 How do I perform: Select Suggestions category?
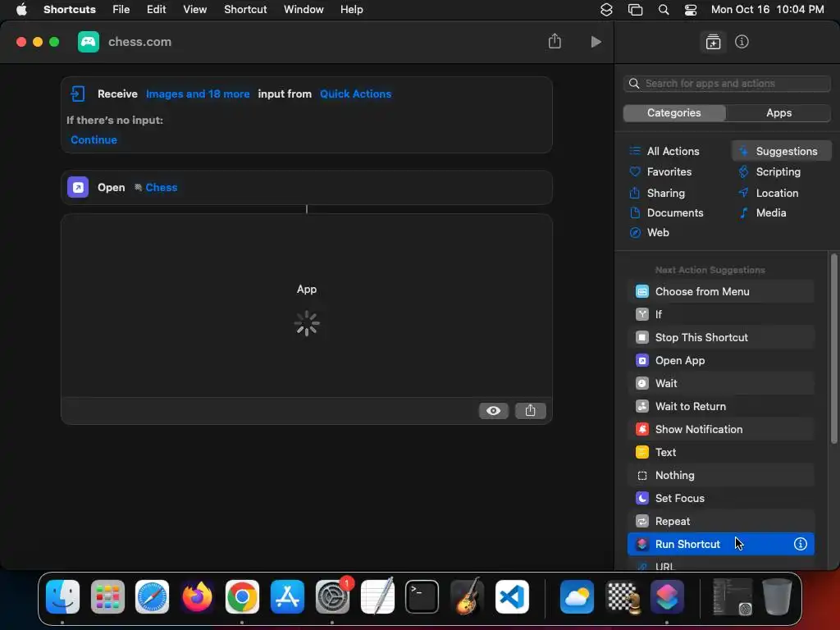pos(781,151)
